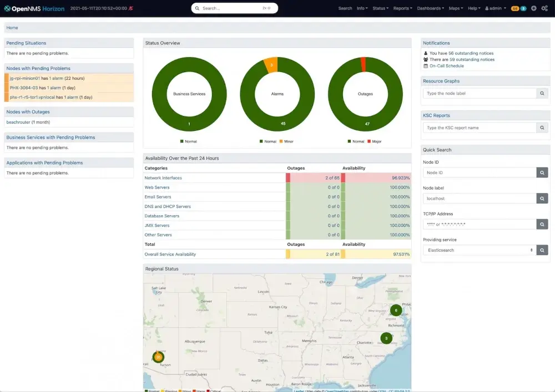The width and height of the screenshot is (555, 392).
Task: Select Search in the navigation bar
Action: (345, 8)
